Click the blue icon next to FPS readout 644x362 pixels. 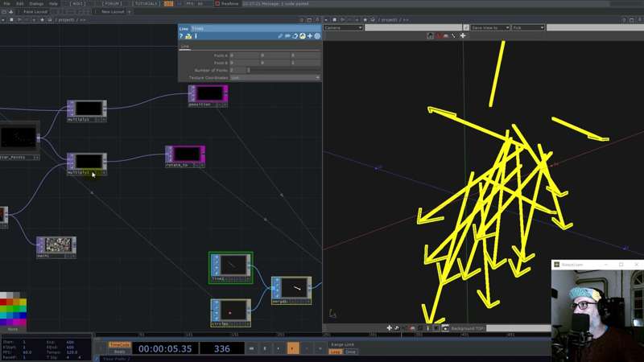(x=179, y=4)
